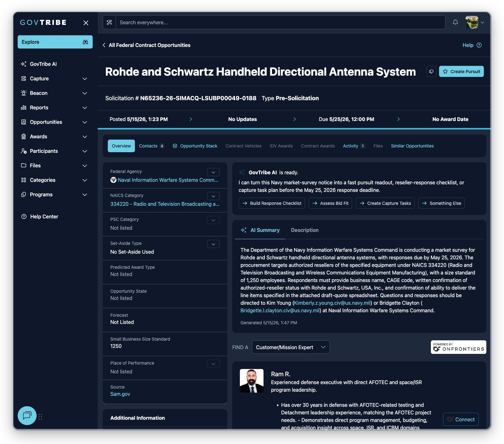The image size is (504, 444).
Task: Expand the Federal Agency field dropdown
Action: (x=213, y=172)
